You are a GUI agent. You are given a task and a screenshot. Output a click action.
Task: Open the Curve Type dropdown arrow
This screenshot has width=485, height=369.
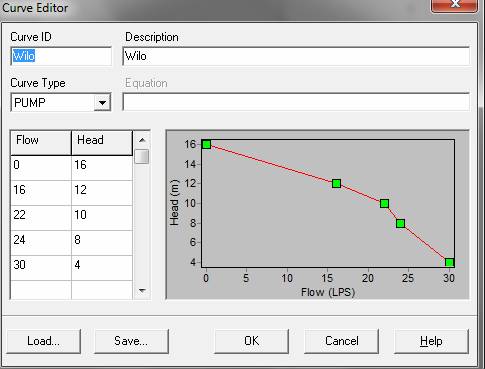coord(102,103)
